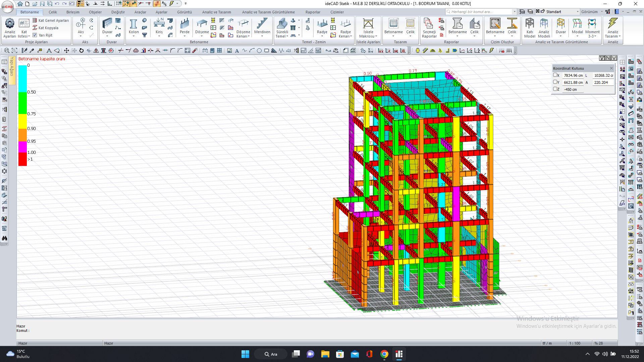Click the text A tool icon
Screen dimensions: 644x362
(x=237, y=51)
